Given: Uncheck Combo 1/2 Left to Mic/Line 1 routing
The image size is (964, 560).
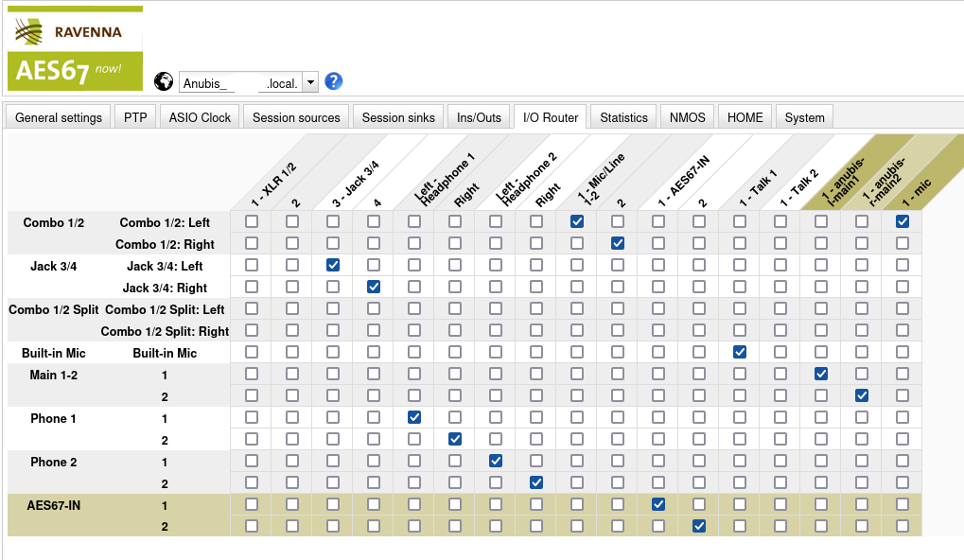Looking at the screenshot, I should tap(577, 221).
